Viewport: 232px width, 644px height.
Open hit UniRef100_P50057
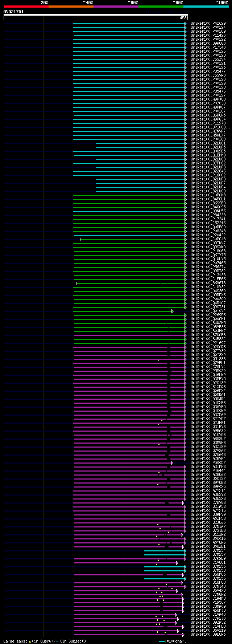[x=208, y=463]
